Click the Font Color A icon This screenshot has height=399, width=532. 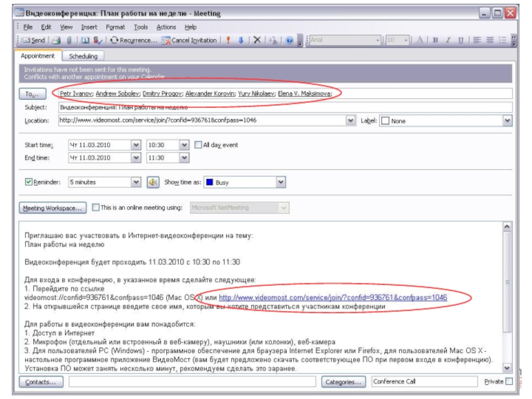coord(420,40)
